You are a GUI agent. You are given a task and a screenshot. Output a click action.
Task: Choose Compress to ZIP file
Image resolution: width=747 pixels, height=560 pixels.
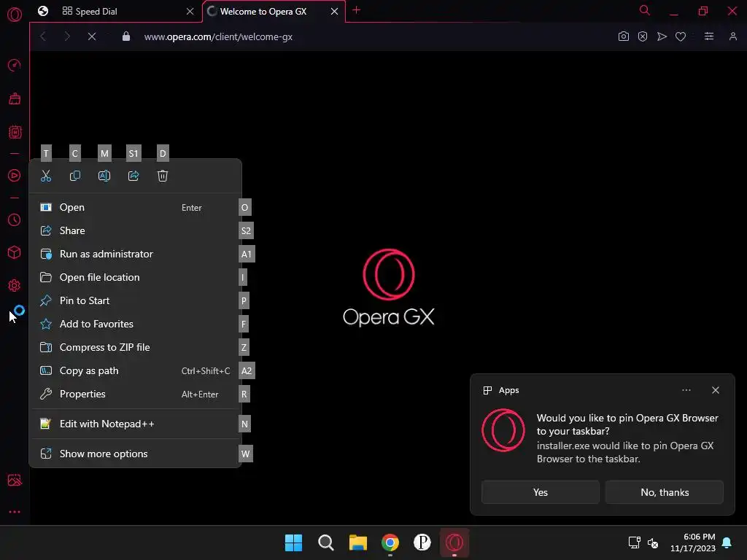pos(135,347)
